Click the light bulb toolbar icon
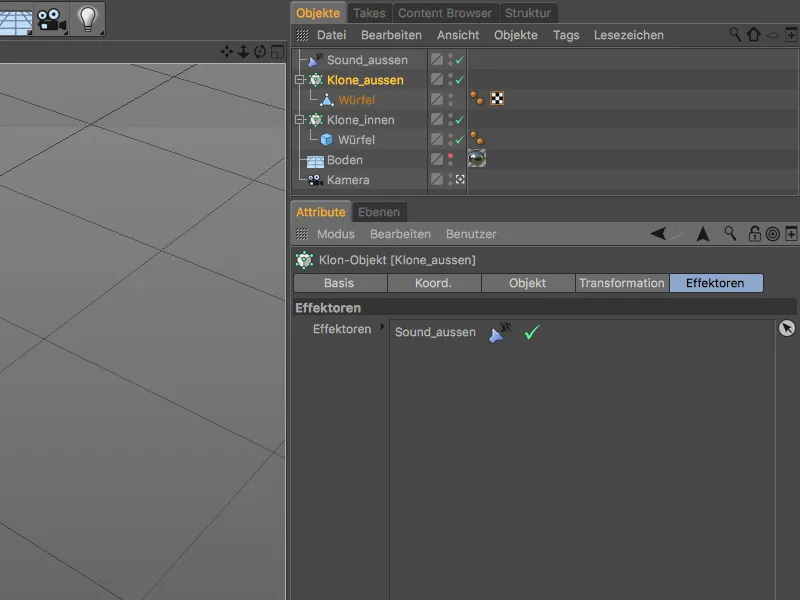 pos(87,19)
